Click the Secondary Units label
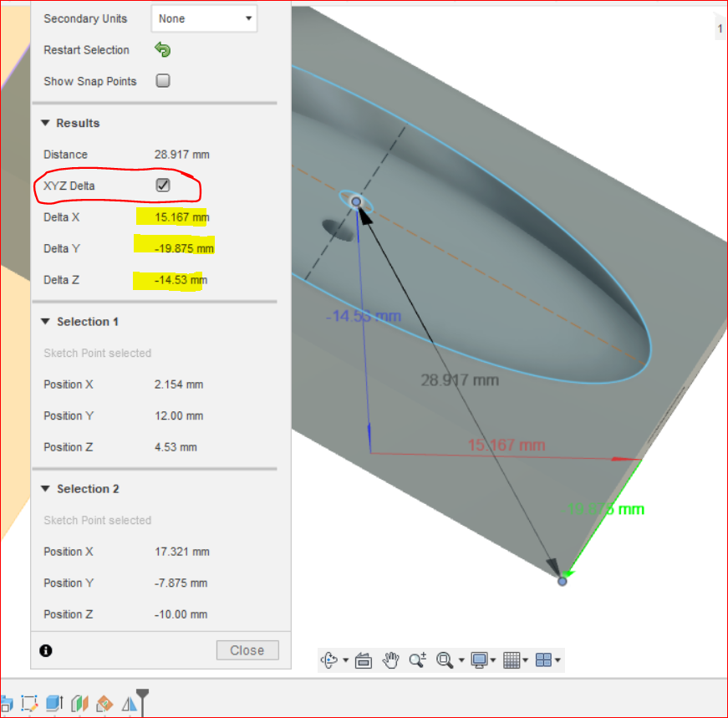The image size is (728, 718). [x=85, y=18]
